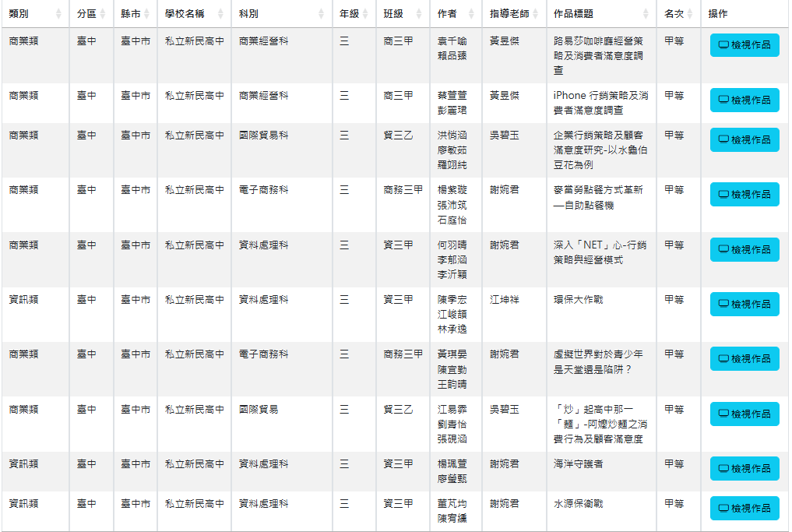Open 檢視作品 for iPhone 行銷策略 row

(x=744, y=100)
